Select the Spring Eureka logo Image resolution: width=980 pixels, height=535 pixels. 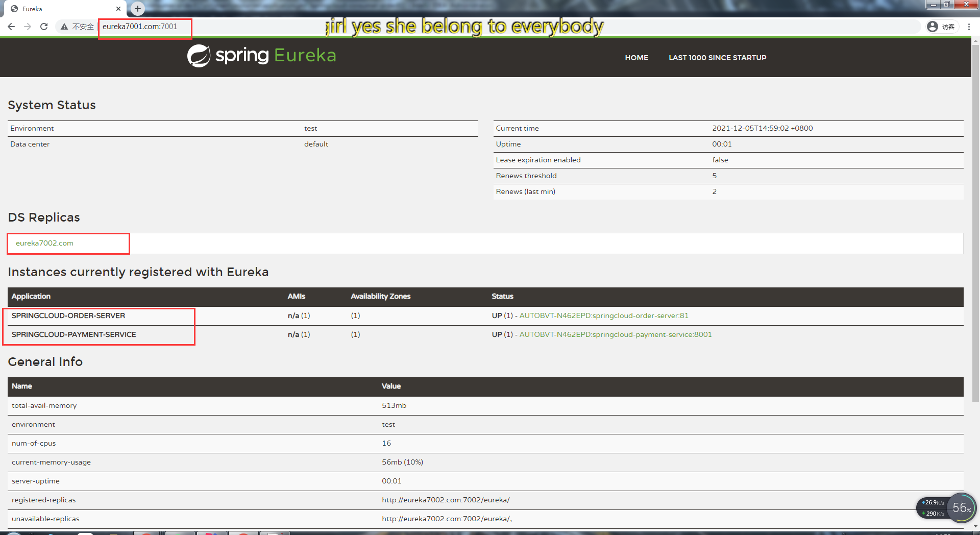[x=261, y=55]
